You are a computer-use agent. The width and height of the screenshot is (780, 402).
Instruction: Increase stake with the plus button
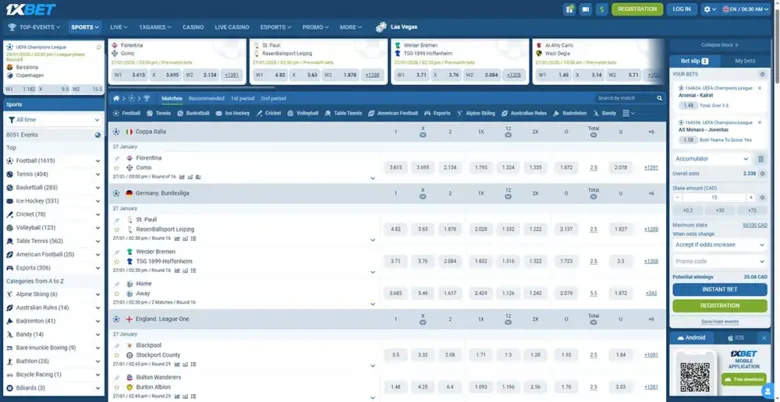tap(751, 198)
